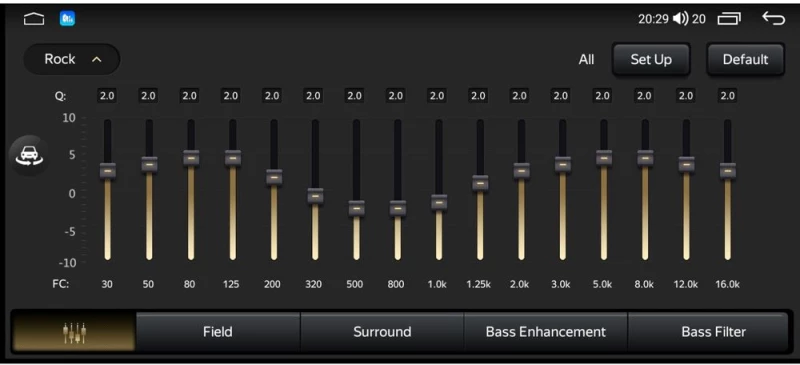The image size is (800, 365).
Task: Select the Q value above the 5.0k band
Action: pyautogui.click(x=602, y=95)
